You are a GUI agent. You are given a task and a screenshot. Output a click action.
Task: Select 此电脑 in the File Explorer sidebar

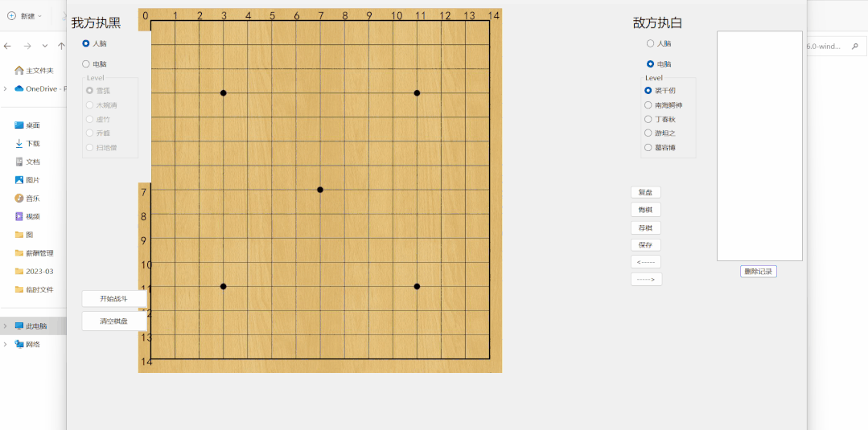(x=31, y=326)
